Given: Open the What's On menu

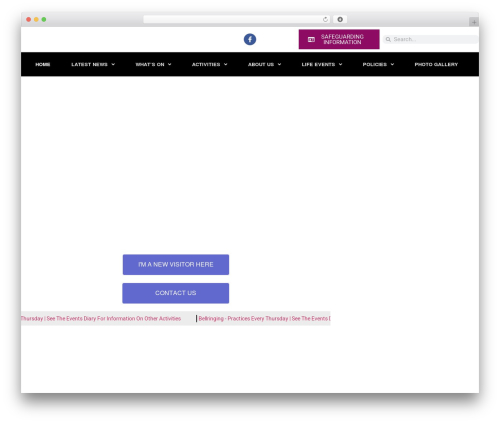Looking at the screenshot, I should pyautogui.click(x=150, y=64).
